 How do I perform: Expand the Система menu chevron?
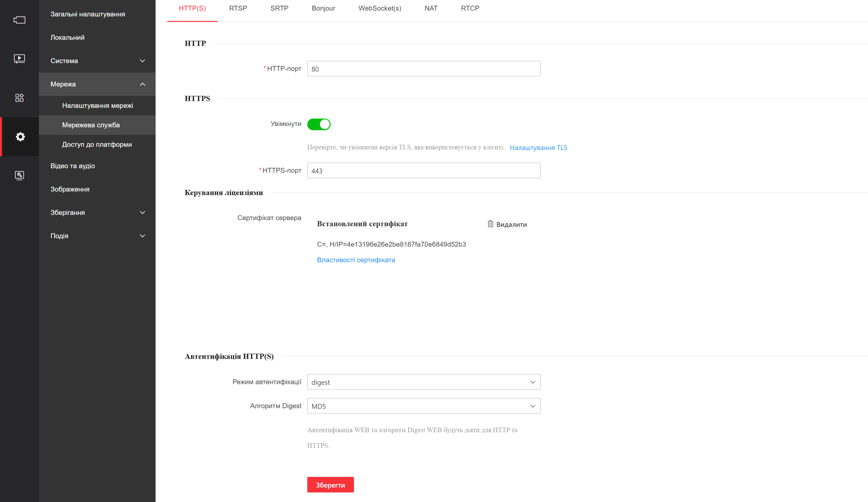[142, 61]
